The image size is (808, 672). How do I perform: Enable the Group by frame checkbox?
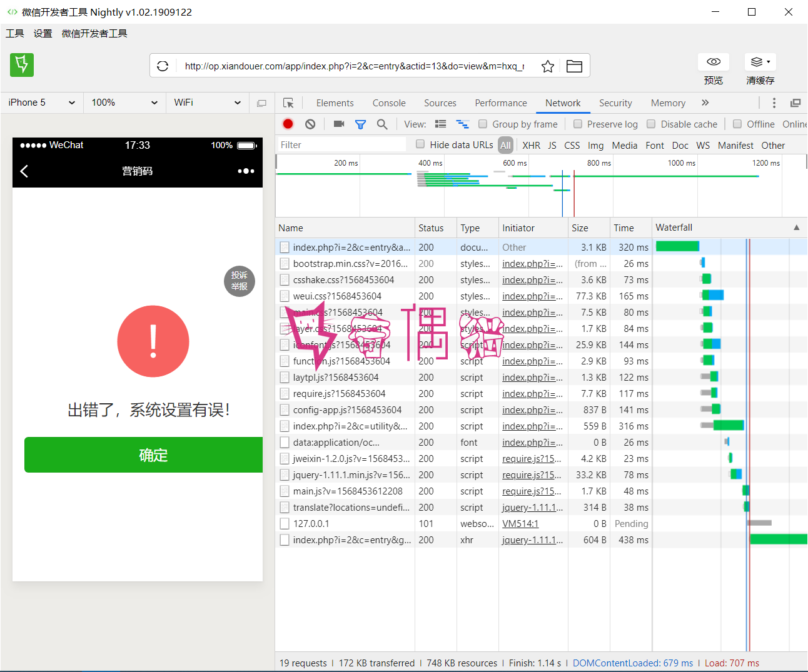[483, 124]
